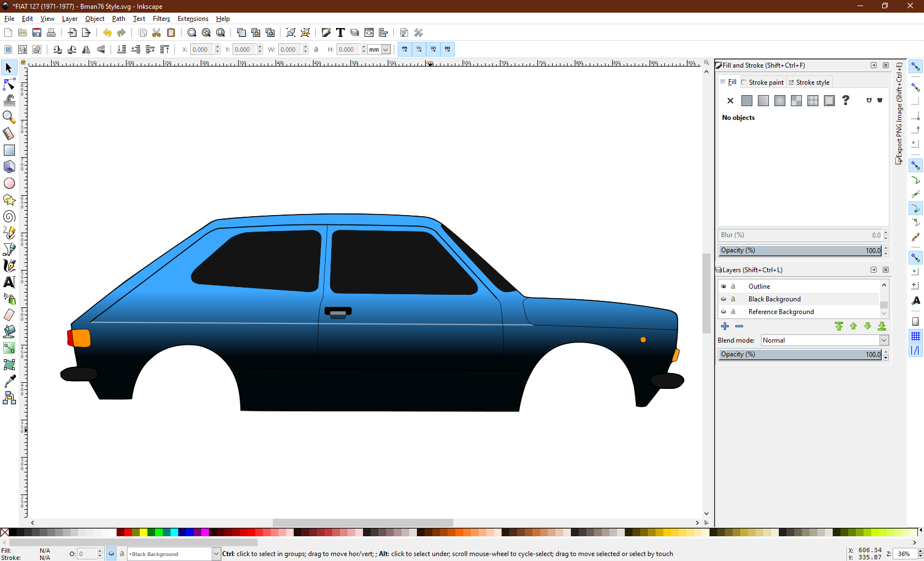Open the File menu
This screenshot has width=924, height=561.
(9, 19)
